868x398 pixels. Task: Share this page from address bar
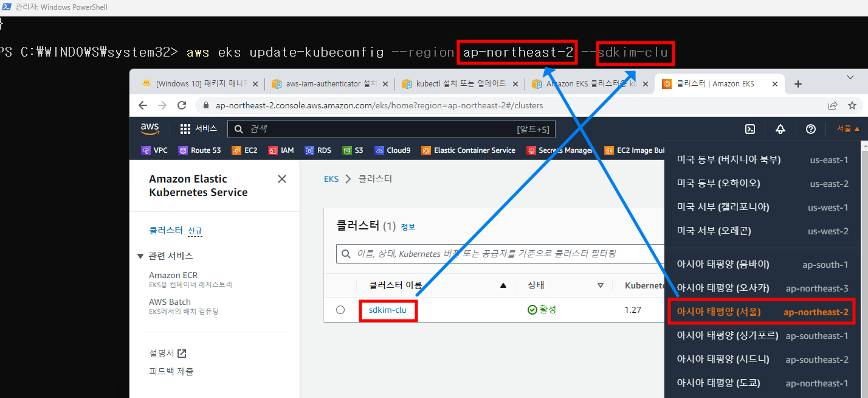(x=833, y=105)
